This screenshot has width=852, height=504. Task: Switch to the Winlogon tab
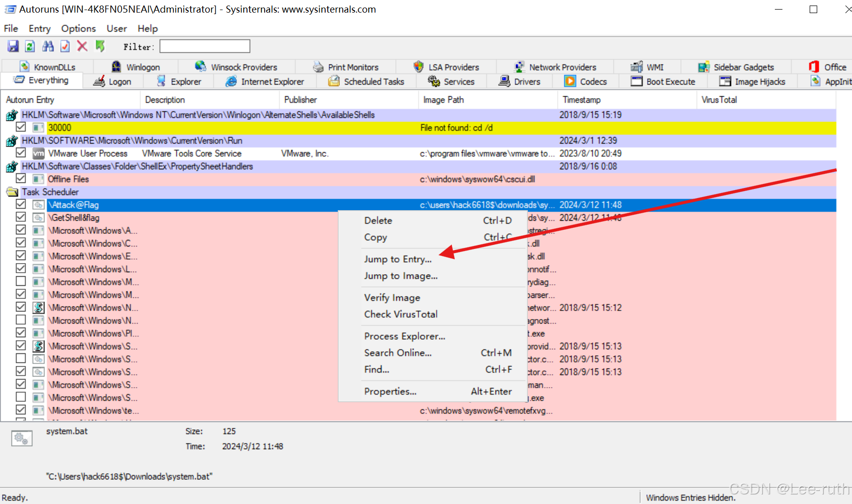(x=136, y=67)
